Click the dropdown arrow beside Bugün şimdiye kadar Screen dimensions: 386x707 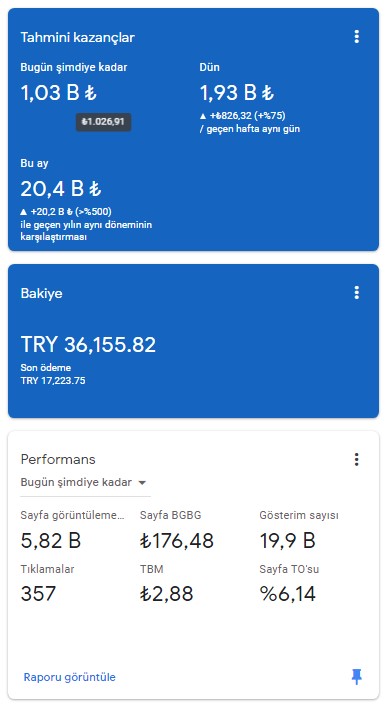pyautogui.click(x=142, y=483)
